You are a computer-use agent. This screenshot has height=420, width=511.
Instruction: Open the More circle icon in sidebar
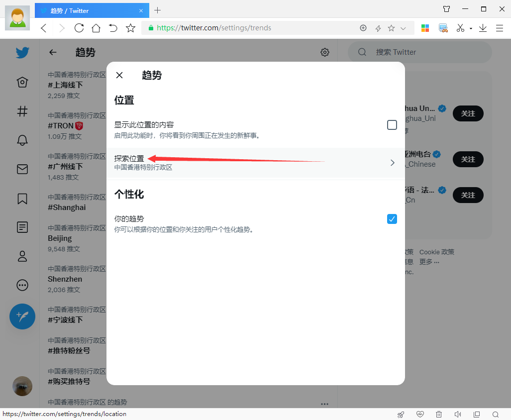(22, 285)
